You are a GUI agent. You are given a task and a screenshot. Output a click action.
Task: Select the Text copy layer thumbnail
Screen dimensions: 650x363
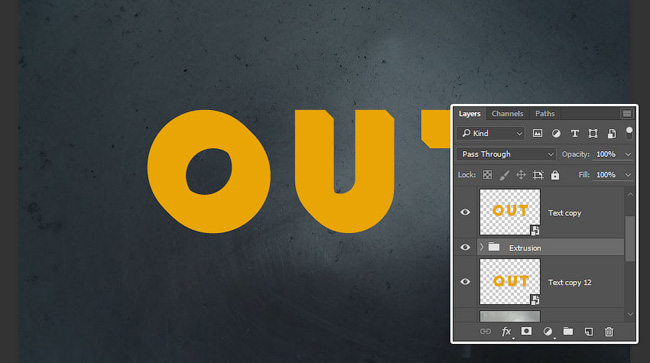point(510,212)
